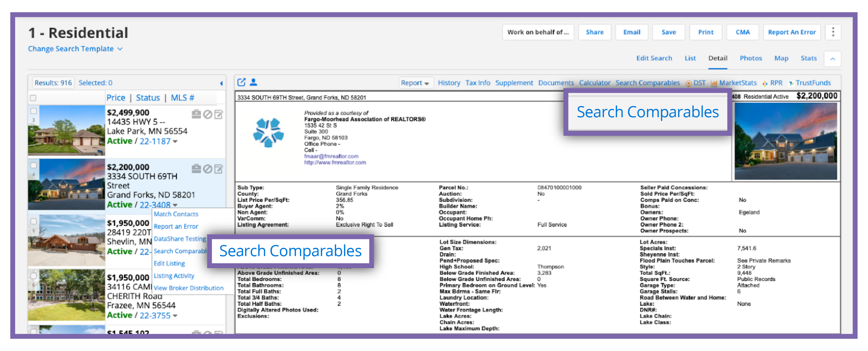Click briefcase icon on $2,499,900 listing
This screenshot has width=868, height=351.
point(196,114)
